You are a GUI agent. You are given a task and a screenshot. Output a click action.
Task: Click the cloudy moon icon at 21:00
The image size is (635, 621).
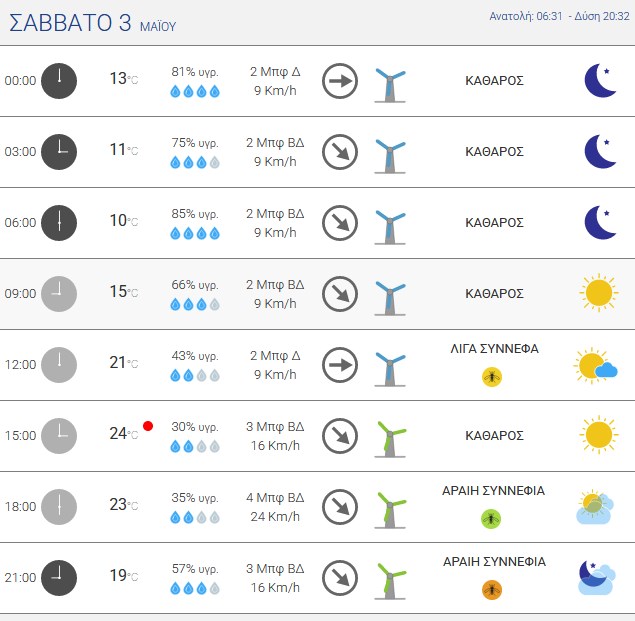pos(597,577)
